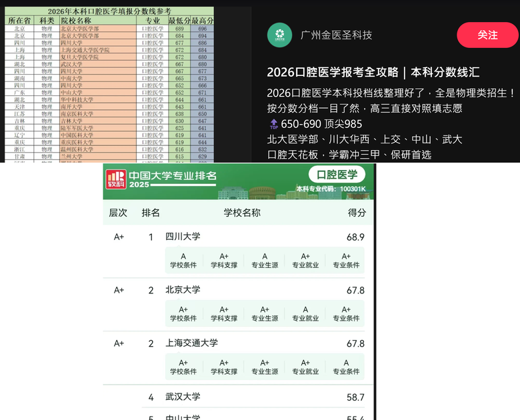Click the 吉林大学 cell
520x420 pixels.
tap(98, 121)
